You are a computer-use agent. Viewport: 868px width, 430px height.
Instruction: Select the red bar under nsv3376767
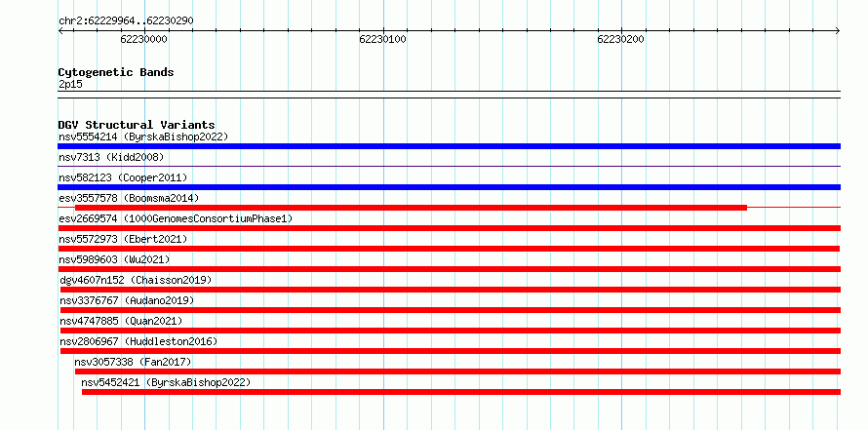point(450,310)
